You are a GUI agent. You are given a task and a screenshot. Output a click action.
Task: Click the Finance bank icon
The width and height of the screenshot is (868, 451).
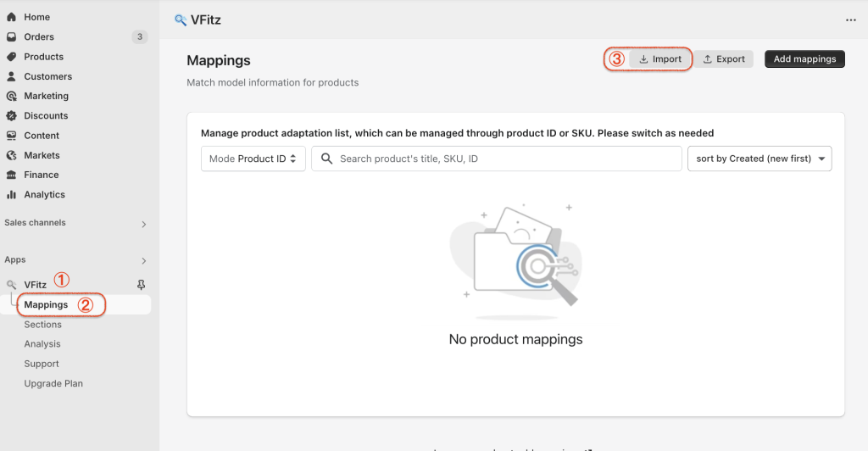[x=11, y=175]
